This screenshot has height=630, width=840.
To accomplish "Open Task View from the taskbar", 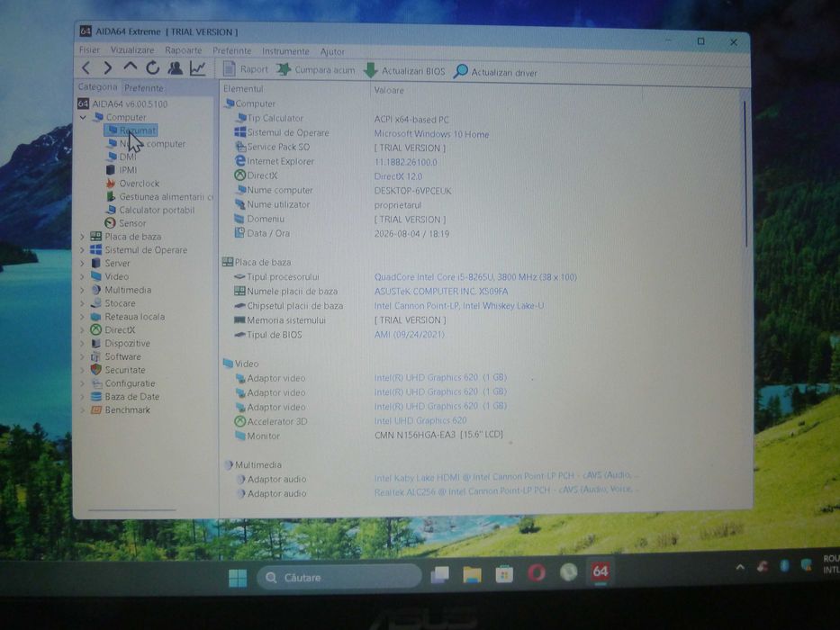I will (x=440, y=575).
